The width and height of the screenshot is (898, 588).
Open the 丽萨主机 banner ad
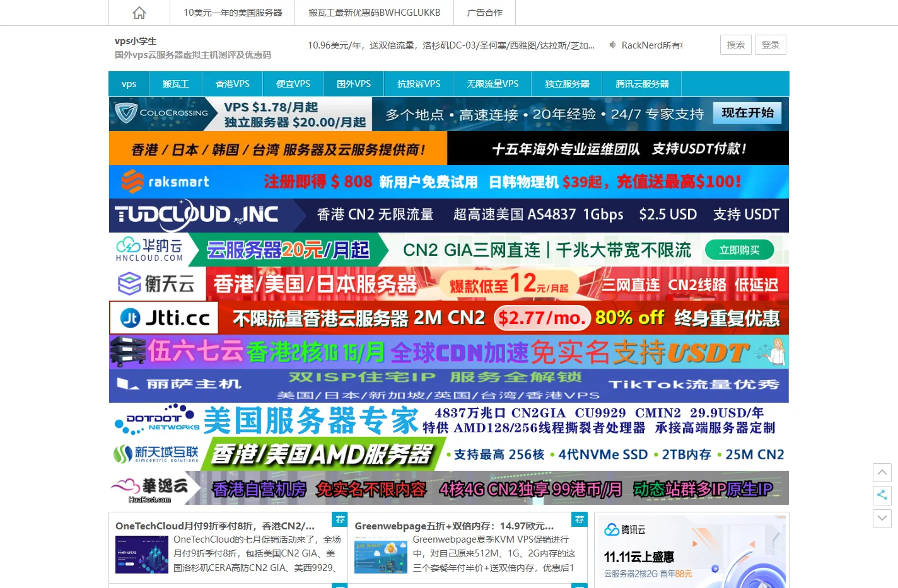449,386
